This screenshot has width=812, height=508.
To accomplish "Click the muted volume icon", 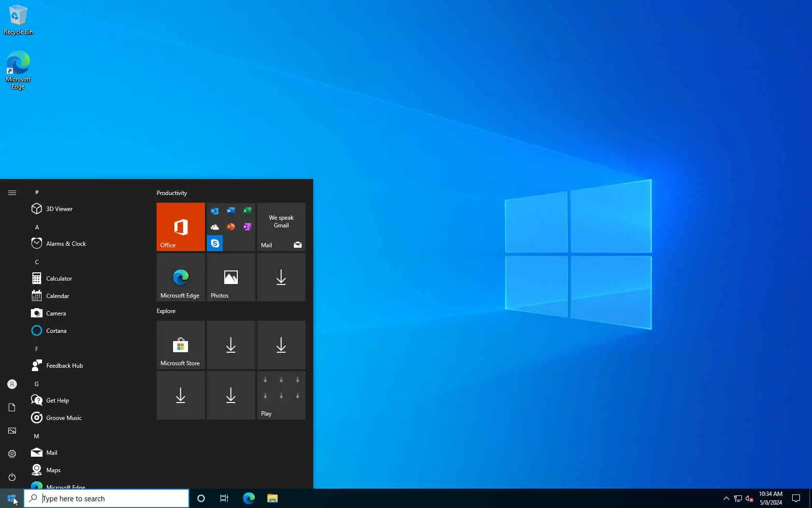I will pos(750,498).
